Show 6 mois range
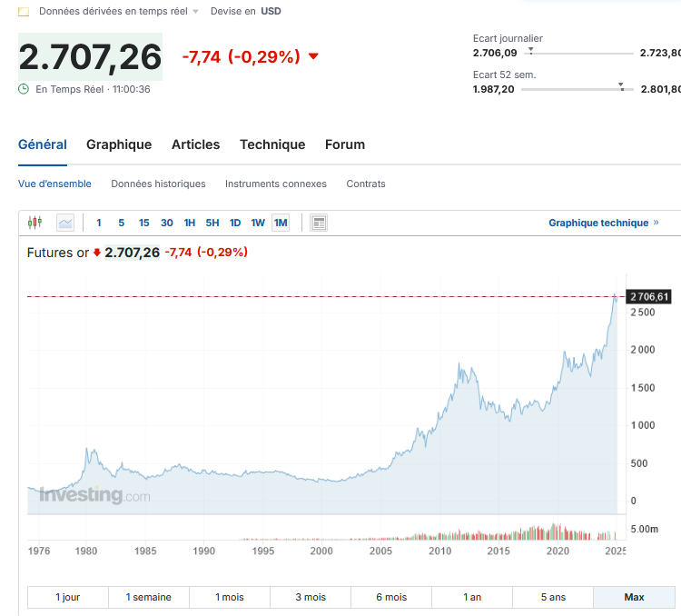The height and width of the screenshot is (616, 681). click(390, 597)
